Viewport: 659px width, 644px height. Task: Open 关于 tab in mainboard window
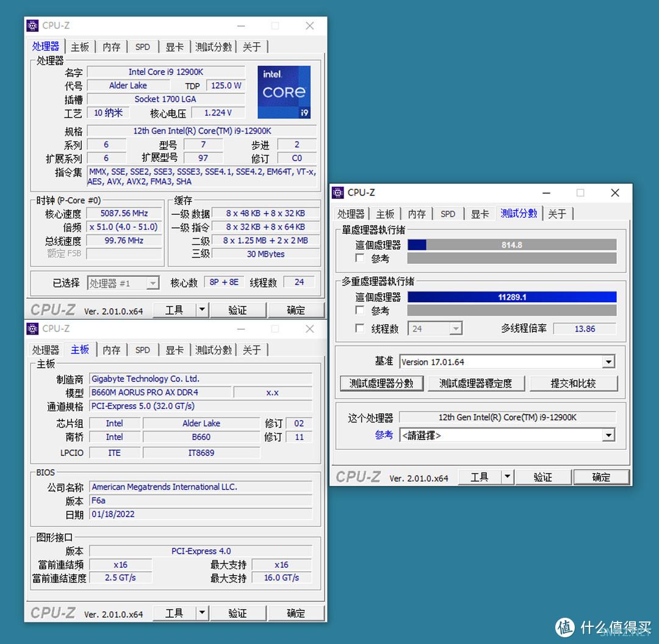click(252, 350)
